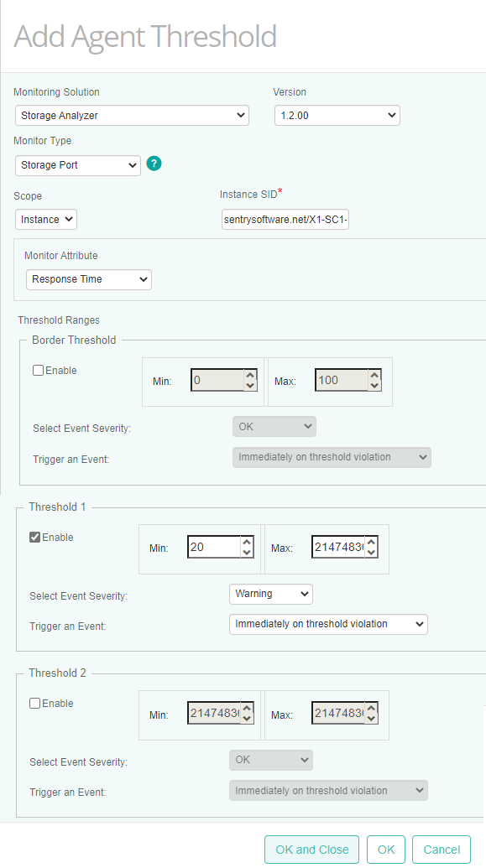Click the OK button

click(386, 850)
